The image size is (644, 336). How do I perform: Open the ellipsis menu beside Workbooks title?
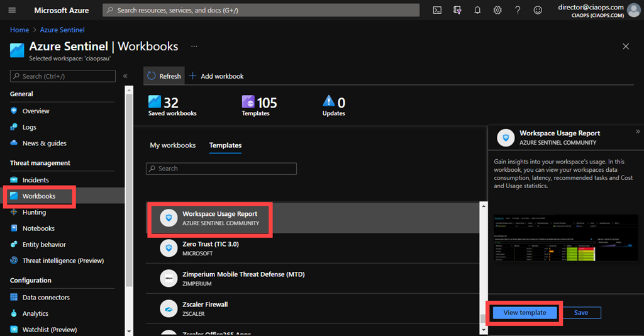pyautogui.click(x=194, y=47)
